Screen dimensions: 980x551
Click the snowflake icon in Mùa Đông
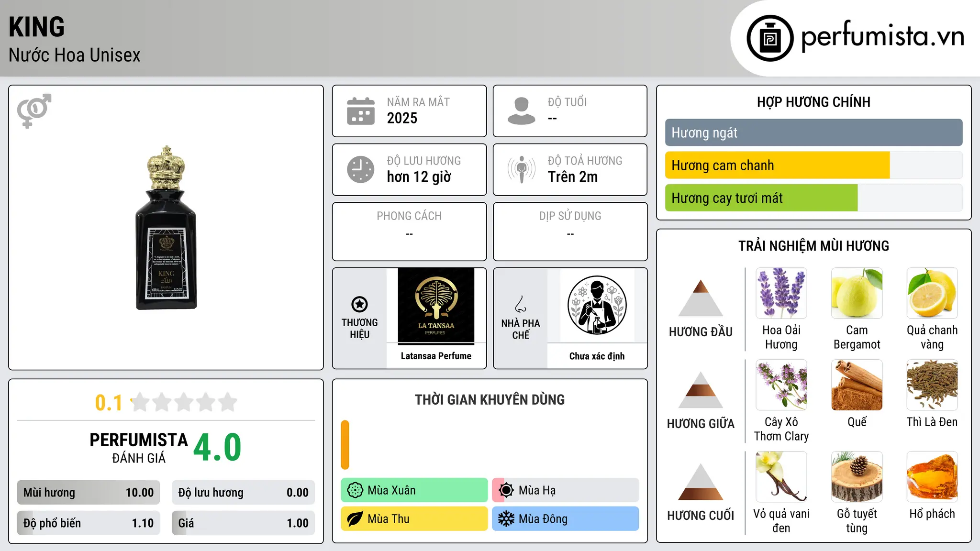(506, 519)
